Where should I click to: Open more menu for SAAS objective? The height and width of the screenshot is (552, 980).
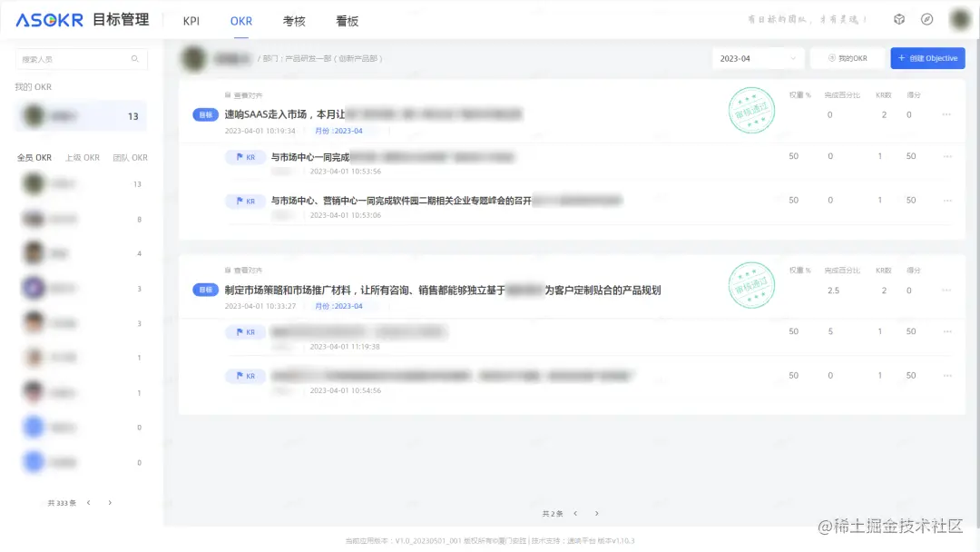[946, 114]
